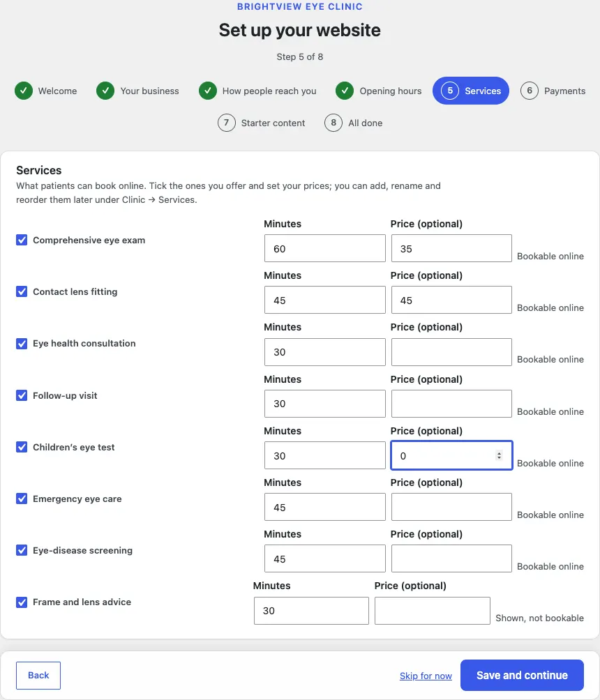The image size is (600, 700).
Task: Toggle the Frame and lens advice checkbox
Action: pos(22,602)
